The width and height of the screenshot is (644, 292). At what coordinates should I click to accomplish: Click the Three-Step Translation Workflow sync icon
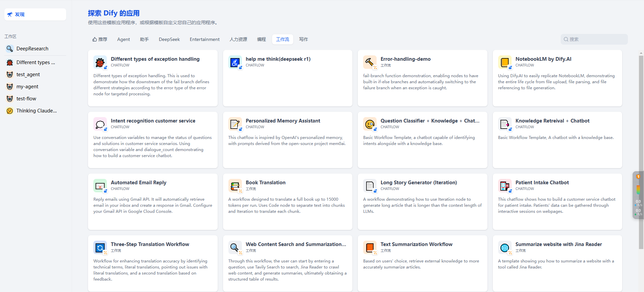coord(100,247)
